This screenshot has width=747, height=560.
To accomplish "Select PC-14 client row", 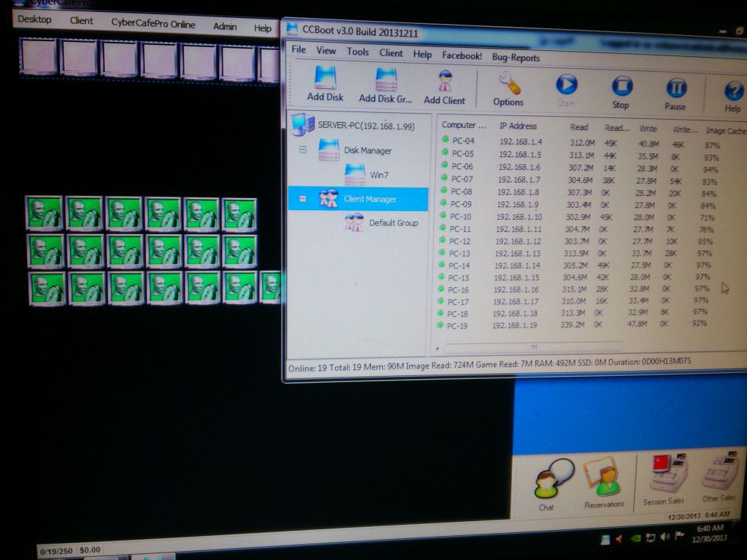I will [576, 265].
